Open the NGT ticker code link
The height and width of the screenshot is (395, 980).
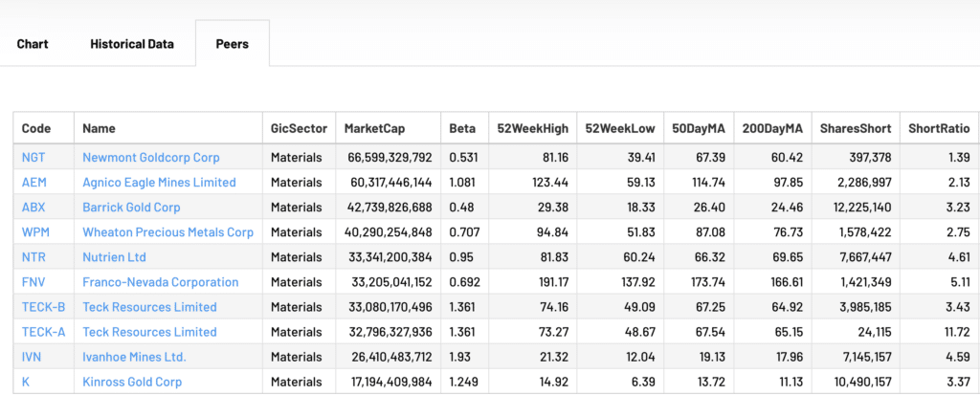click(33, 157)
